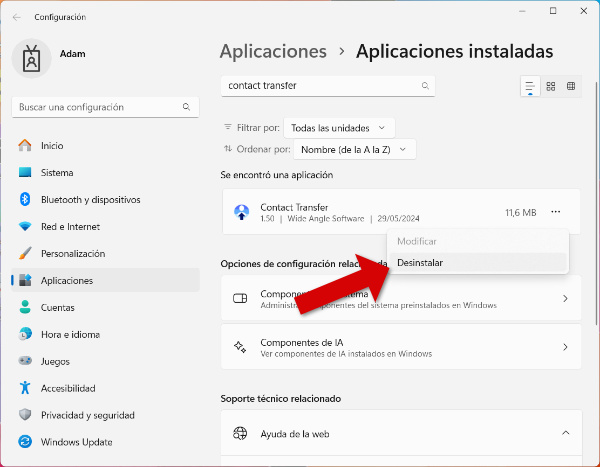Maximize the Configuración window
This screenshot has width=600, height=467.
pyautogui.click(x=553, y=11)
